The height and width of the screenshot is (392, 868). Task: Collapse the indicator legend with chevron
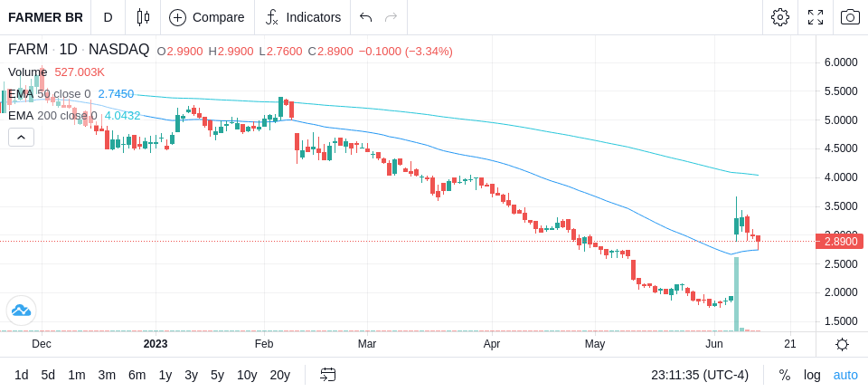tap(21, 137)
